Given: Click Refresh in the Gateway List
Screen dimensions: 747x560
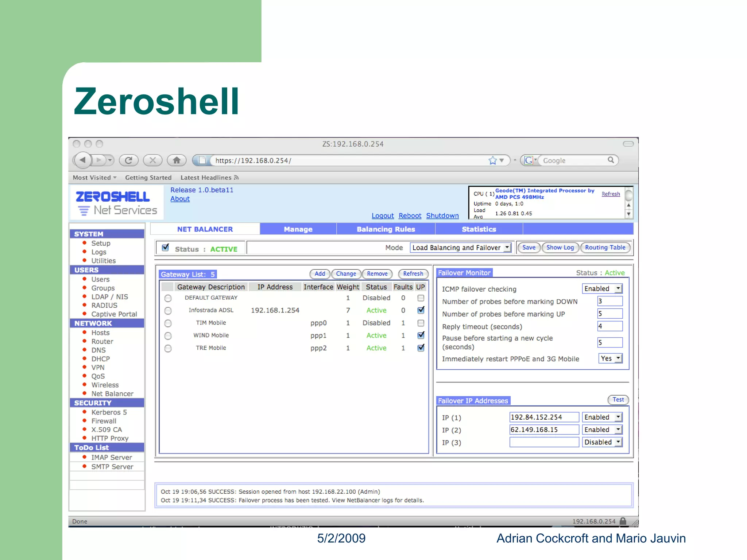Looking at the screenshot, I should click(x=413, y=274).
